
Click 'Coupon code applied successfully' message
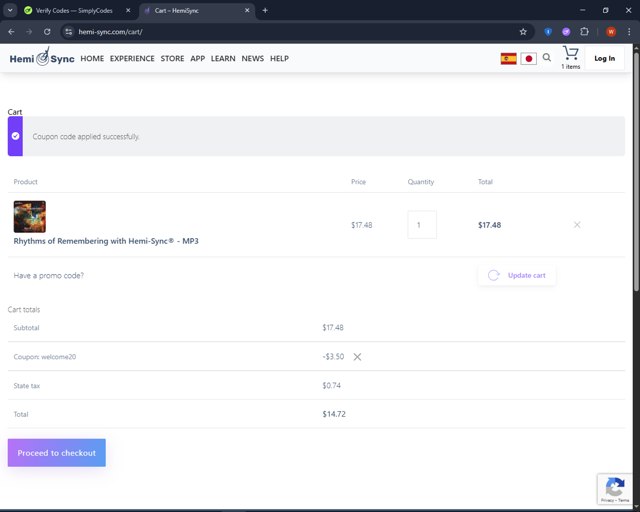tap(86, 136)
